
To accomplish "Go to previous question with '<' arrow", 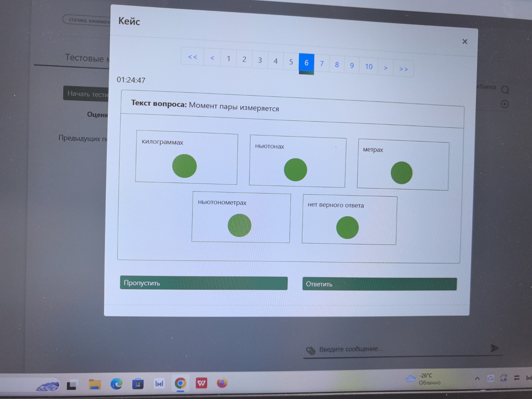I will [212, 58].
